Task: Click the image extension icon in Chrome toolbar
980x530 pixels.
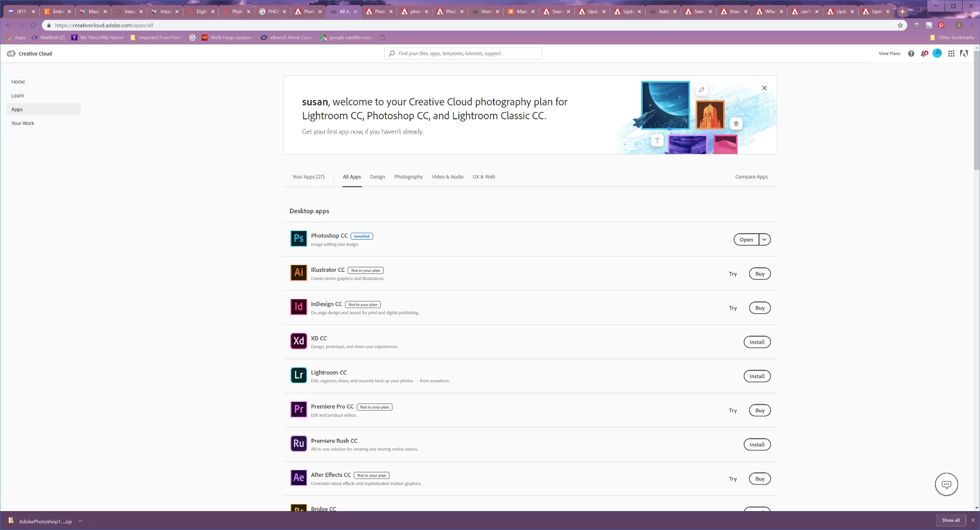Action: pyautogui.click(x=929, y=26)
